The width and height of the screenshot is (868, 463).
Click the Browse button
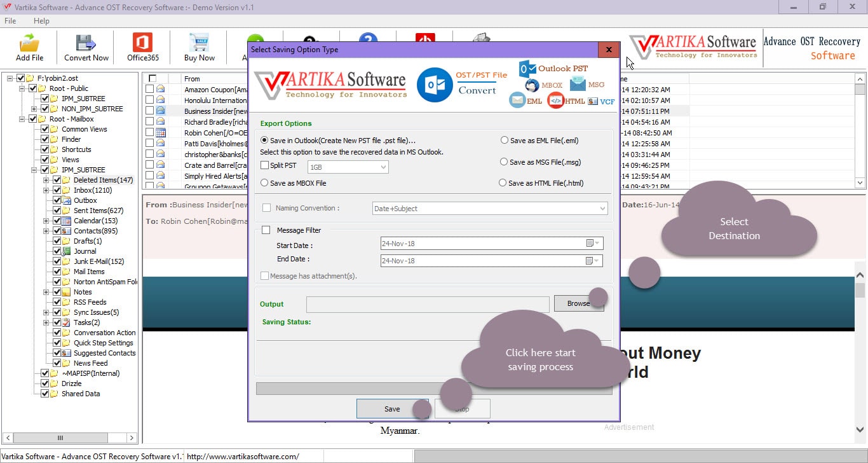[578, 303]
